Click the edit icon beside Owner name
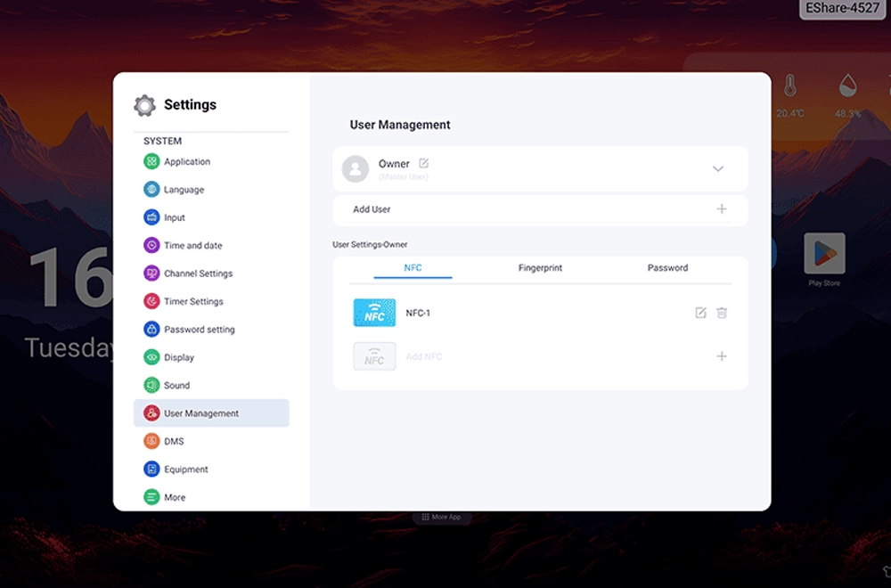Image resolution: width=891 pixels, height=588 pixels. 424,163
